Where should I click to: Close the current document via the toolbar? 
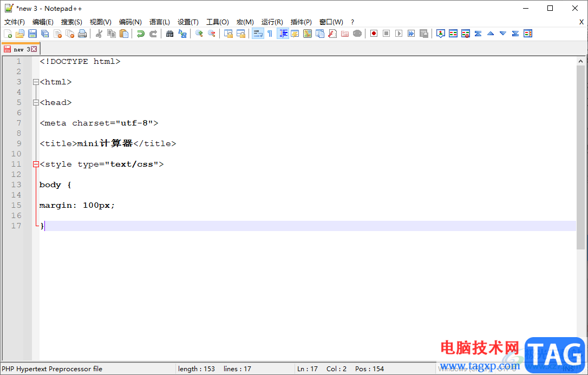click(57, 34)
